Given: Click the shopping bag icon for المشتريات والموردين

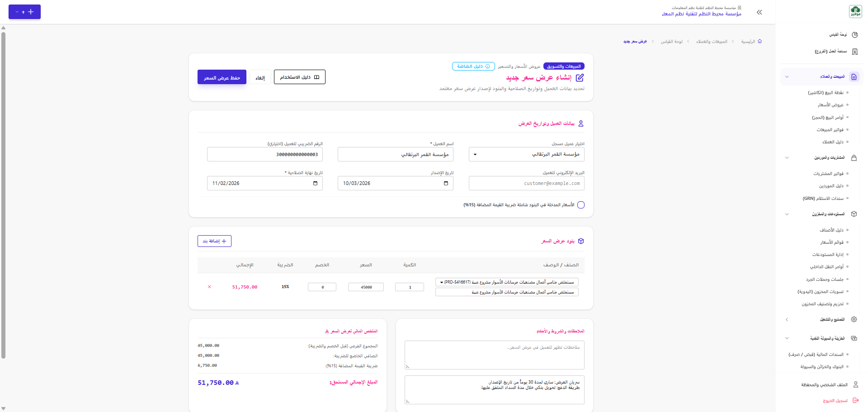Looking at the screenshot, I should [854, 158].
